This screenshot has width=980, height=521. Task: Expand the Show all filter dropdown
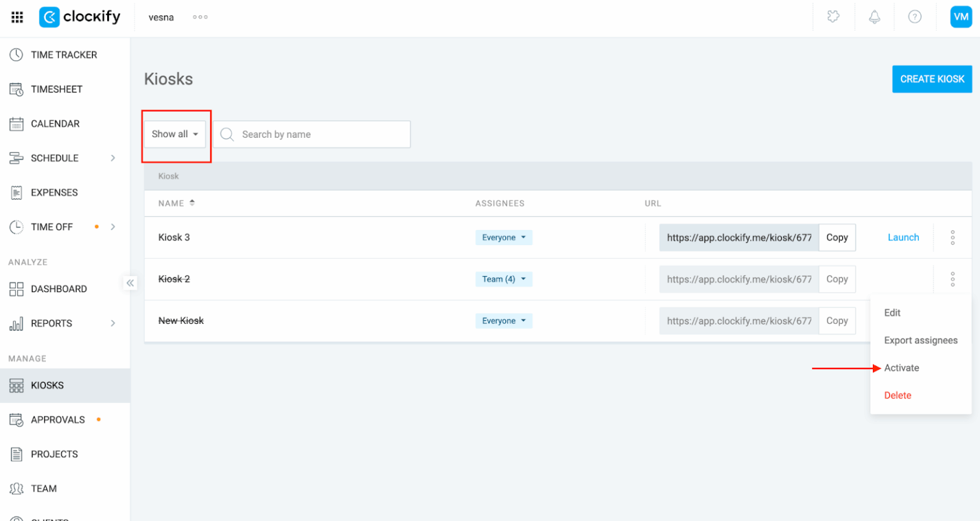coord(175,135)
